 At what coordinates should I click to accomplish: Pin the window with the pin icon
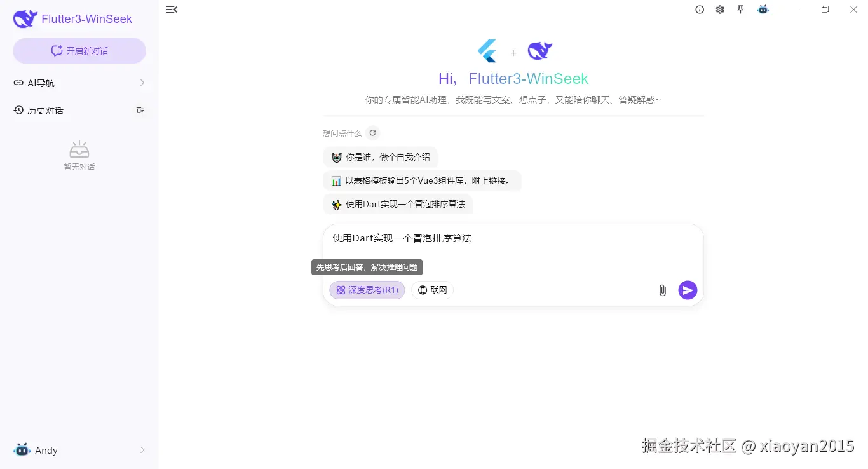(x=740, y=10)
